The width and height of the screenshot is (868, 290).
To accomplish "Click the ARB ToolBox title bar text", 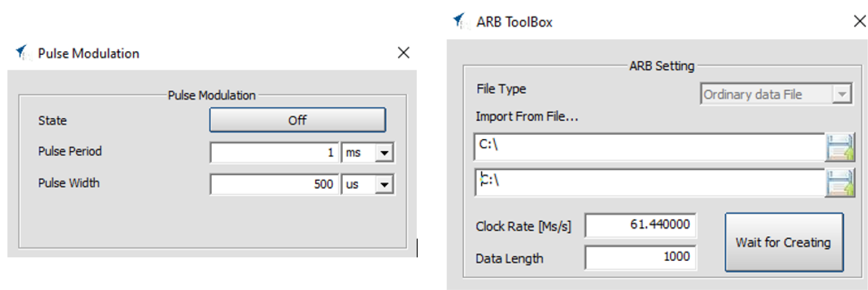I will tap(514, 22).
